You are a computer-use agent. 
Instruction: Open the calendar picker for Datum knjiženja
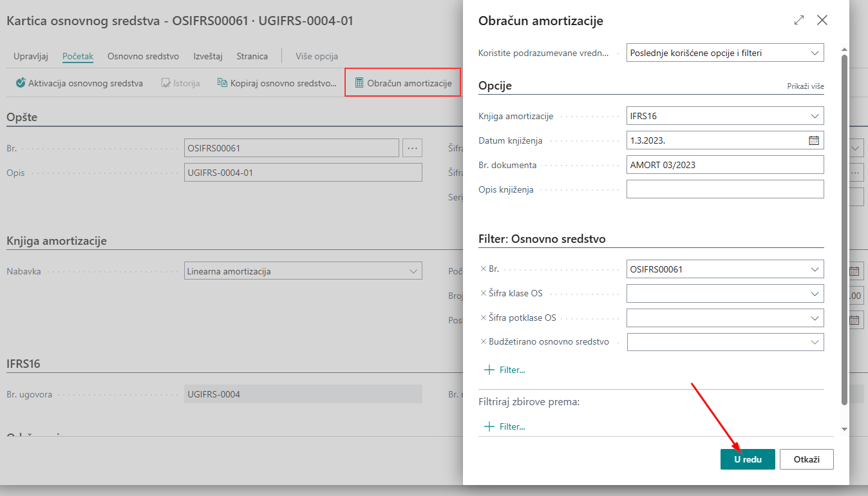[814, 140]
